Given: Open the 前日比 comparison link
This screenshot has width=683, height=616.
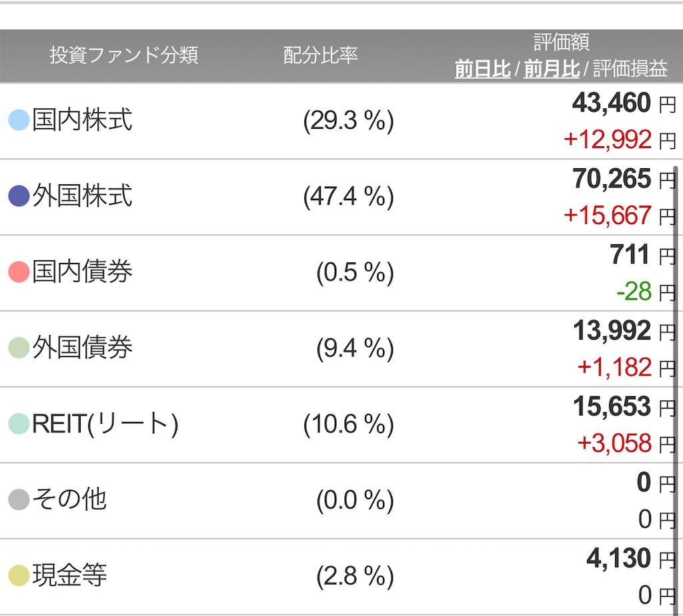Looking at the screenshot, I should point(482,69).
